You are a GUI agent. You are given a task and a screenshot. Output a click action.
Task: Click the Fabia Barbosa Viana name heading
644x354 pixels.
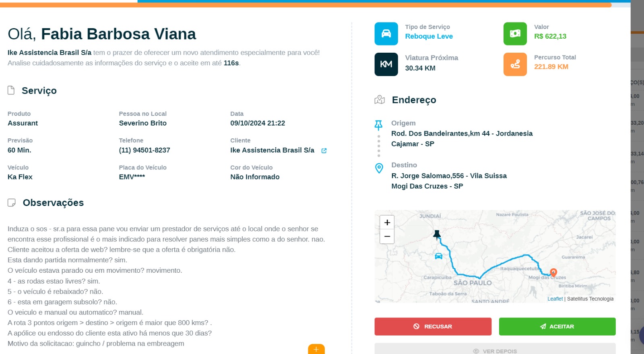pos(118,34)
